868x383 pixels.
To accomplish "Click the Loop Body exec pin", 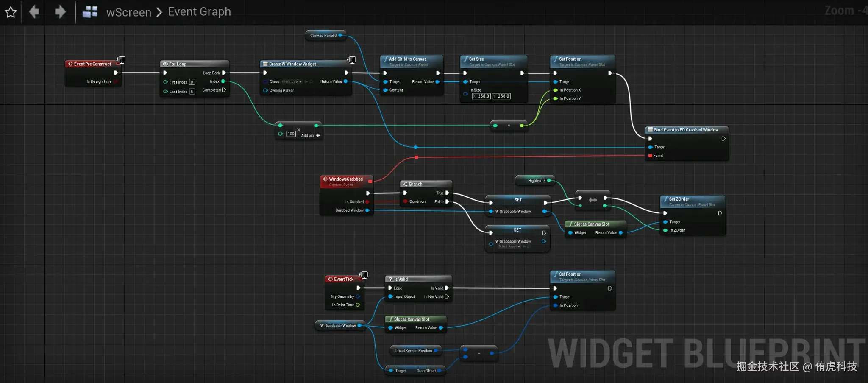I will click(x=224, y=73).
